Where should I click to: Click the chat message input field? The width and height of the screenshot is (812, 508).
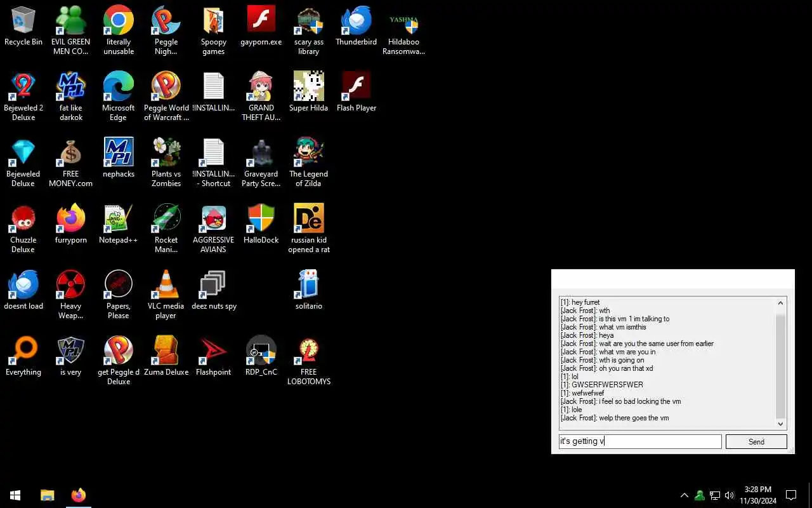(640, 441)
